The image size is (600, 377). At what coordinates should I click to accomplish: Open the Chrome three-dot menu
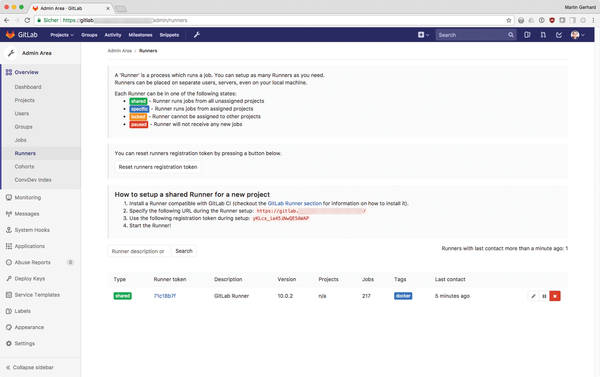point(593,20)
